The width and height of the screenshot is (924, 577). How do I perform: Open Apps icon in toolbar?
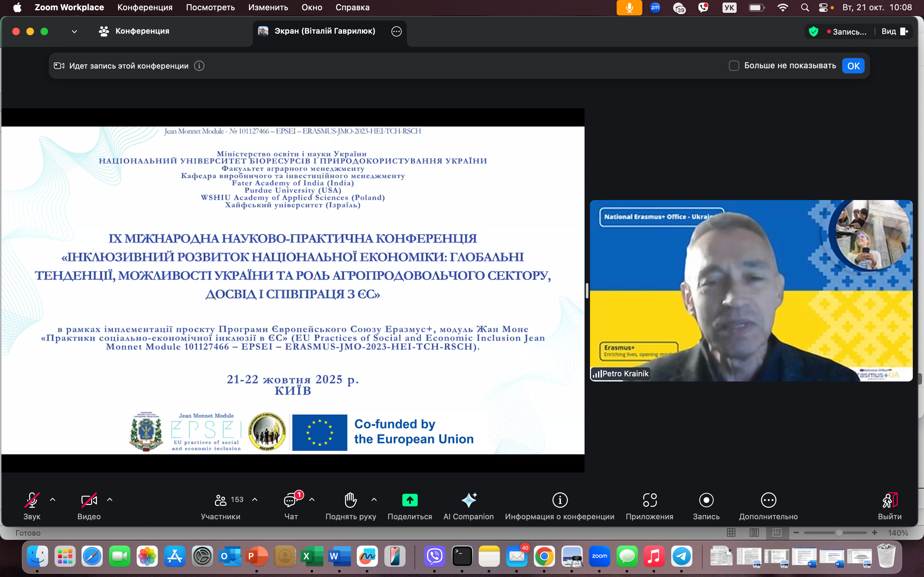[649, 500]
